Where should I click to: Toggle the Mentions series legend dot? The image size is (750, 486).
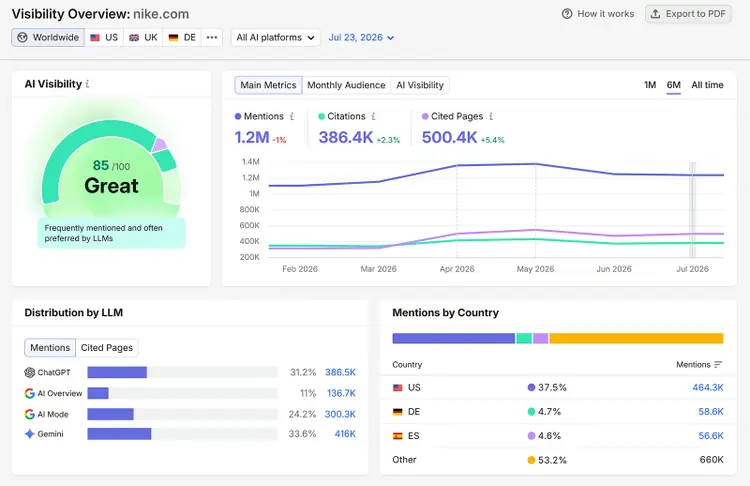pos(238,116)
